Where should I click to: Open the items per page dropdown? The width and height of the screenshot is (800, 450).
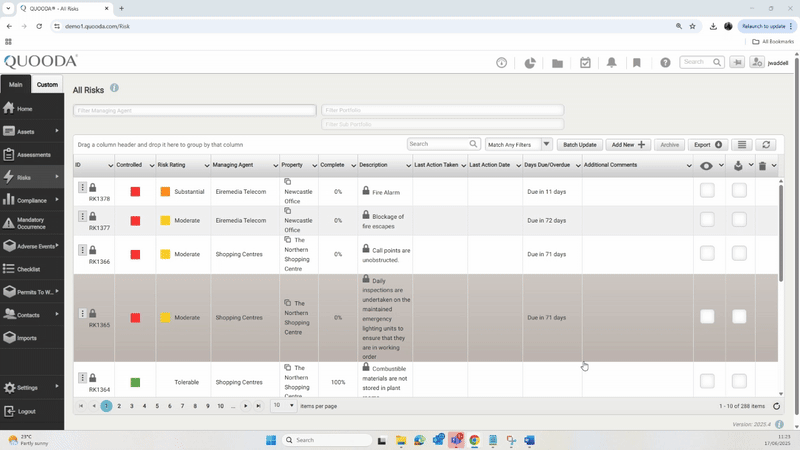(284, 406)
